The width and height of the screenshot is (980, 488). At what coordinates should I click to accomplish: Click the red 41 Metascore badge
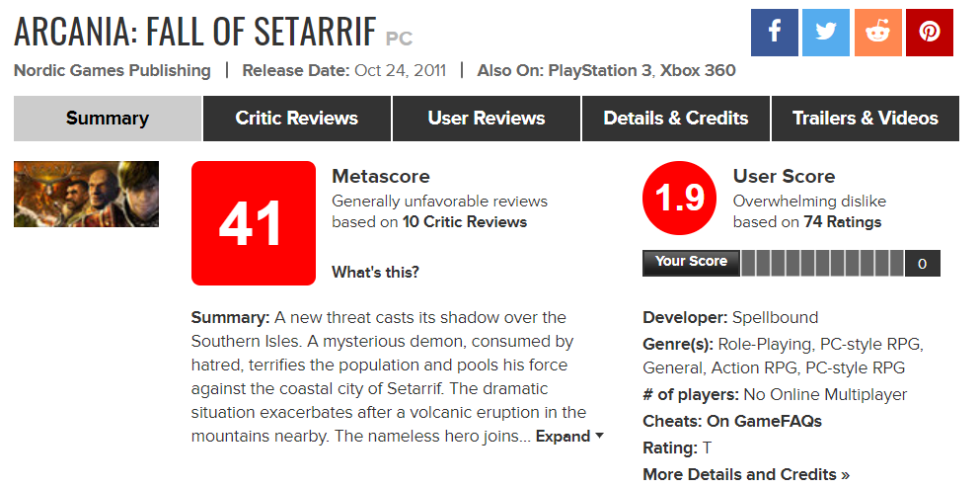point(253,223)
